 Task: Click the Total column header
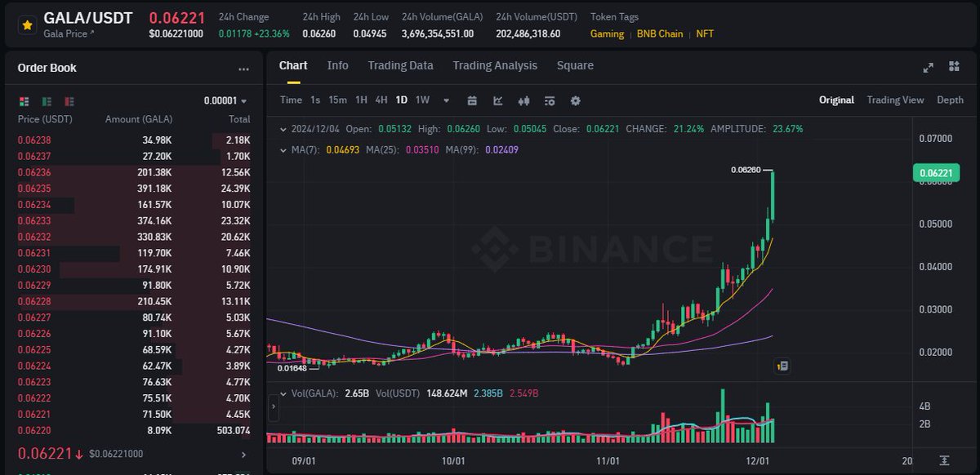click(239, 120)
